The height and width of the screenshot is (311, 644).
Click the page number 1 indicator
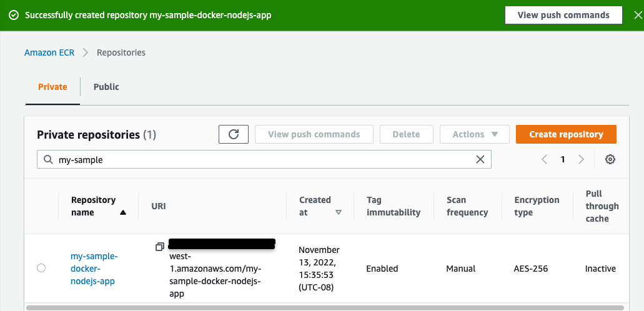563,159
